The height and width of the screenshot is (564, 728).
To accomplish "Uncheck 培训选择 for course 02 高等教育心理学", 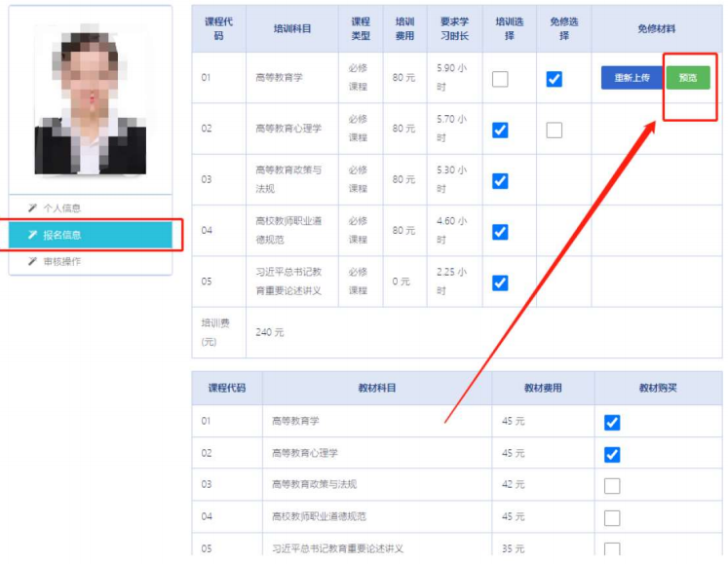I will (500, 130).
